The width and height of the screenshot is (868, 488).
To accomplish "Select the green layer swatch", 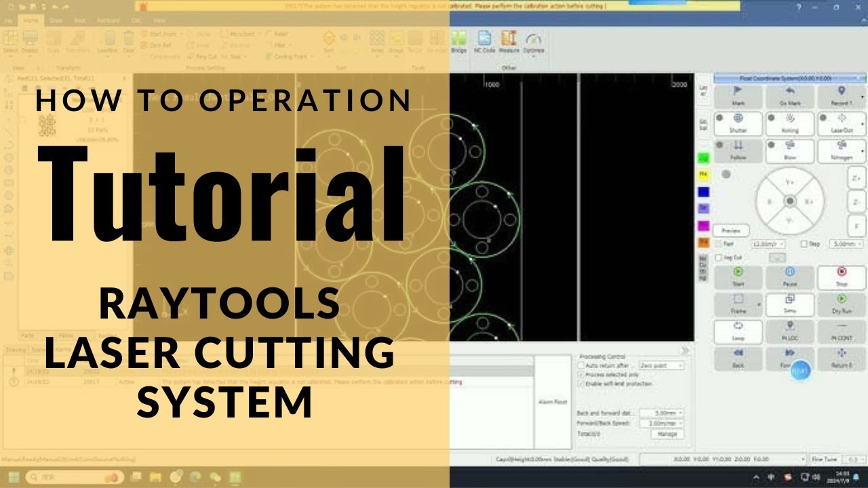I will (x=703, y=158).
